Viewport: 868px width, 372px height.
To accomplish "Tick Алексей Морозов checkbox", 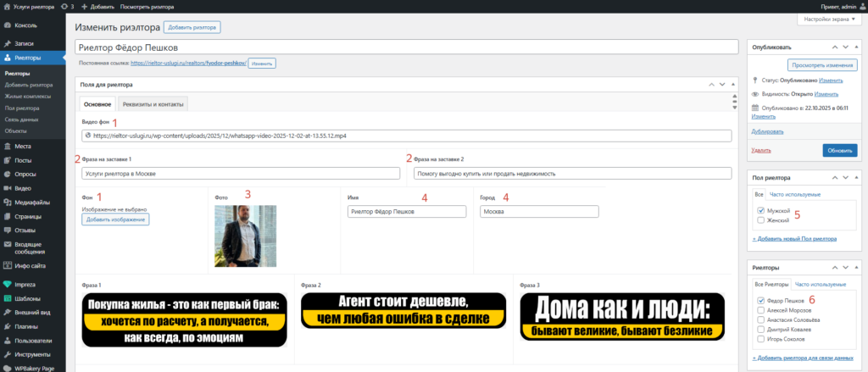I will tap(760, 310).
